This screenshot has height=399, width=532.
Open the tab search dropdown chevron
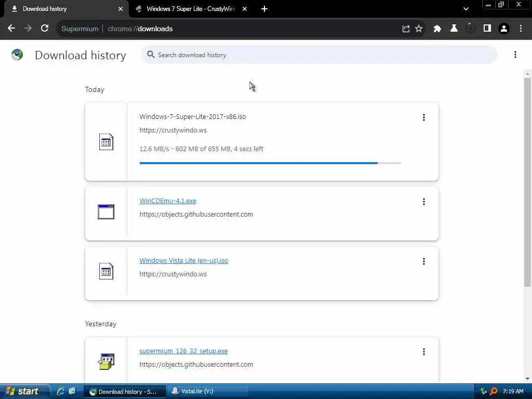466,9
